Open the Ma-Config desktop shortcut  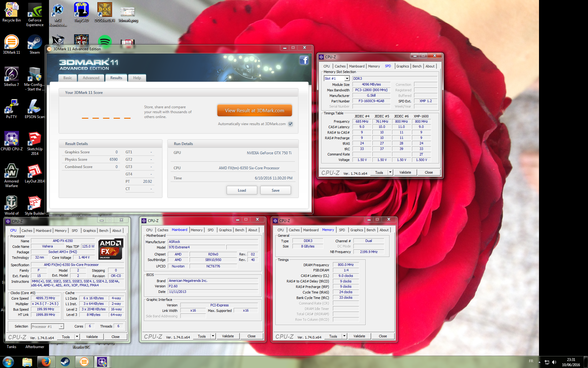click(35, 79)
